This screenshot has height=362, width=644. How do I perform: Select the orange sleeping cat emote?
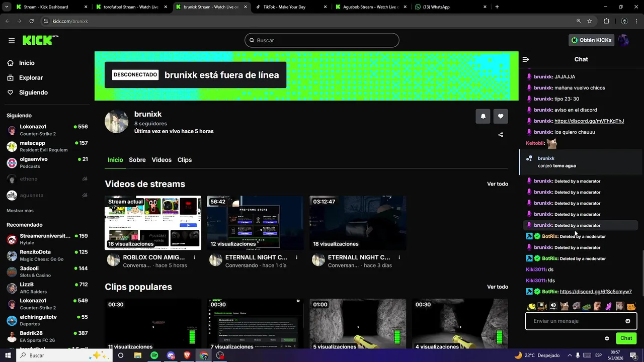[x=631, y=306]
